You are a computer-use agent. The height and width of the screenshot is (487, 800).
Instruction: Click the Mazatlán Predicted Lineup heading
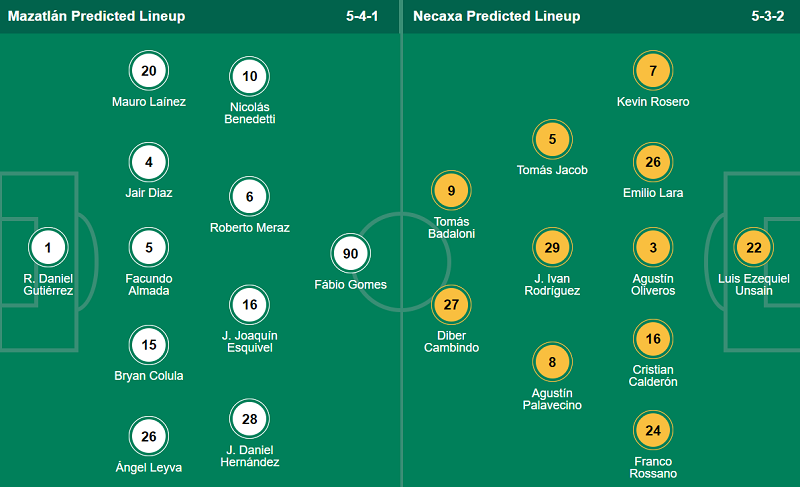point(96,16)
